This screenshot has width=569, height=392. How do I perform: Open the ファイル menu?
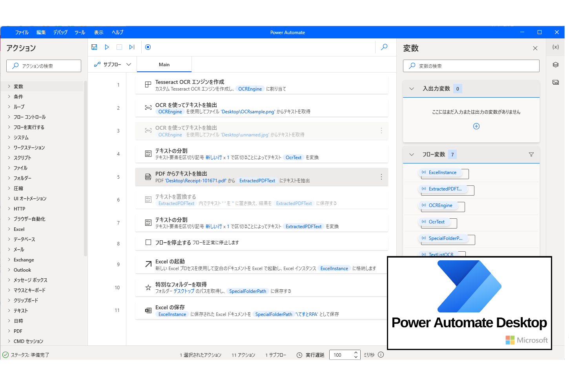click(22, 33)
